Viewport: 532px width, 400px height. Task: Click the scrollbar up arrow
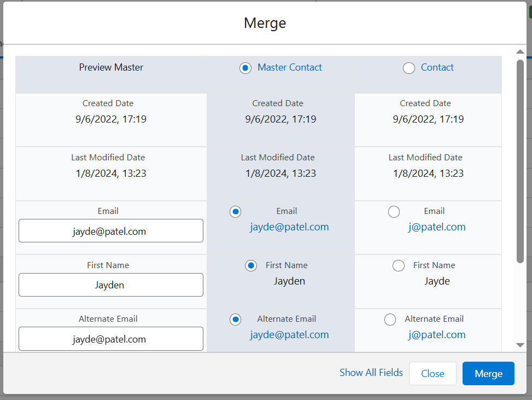(520, 51)
